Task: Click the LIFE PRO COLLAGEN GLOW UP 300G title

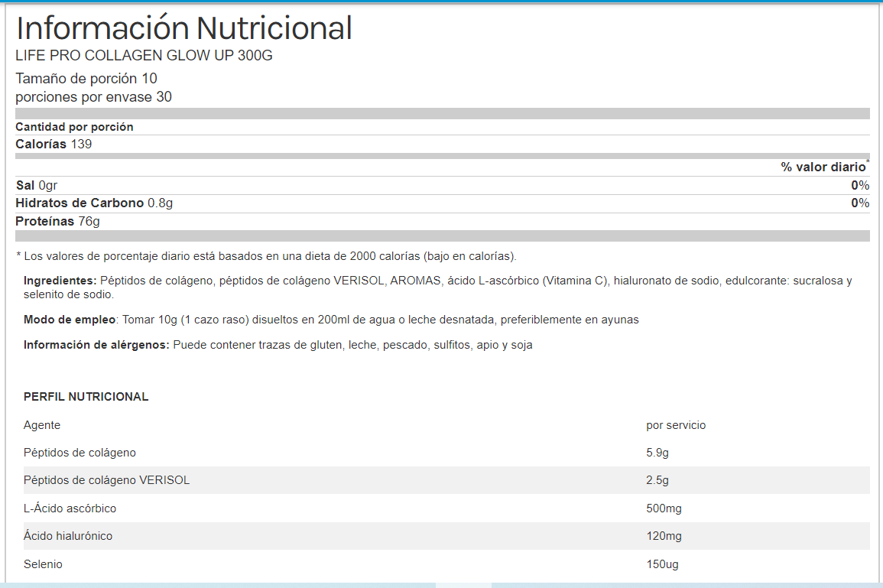Action: [x=144, y=56]
